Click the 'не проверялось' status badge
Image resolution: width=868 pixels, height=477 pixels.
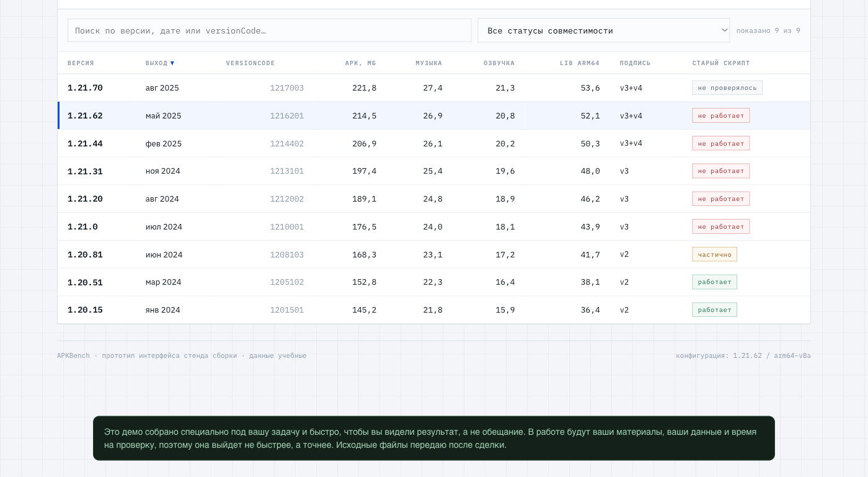point(727,88)
